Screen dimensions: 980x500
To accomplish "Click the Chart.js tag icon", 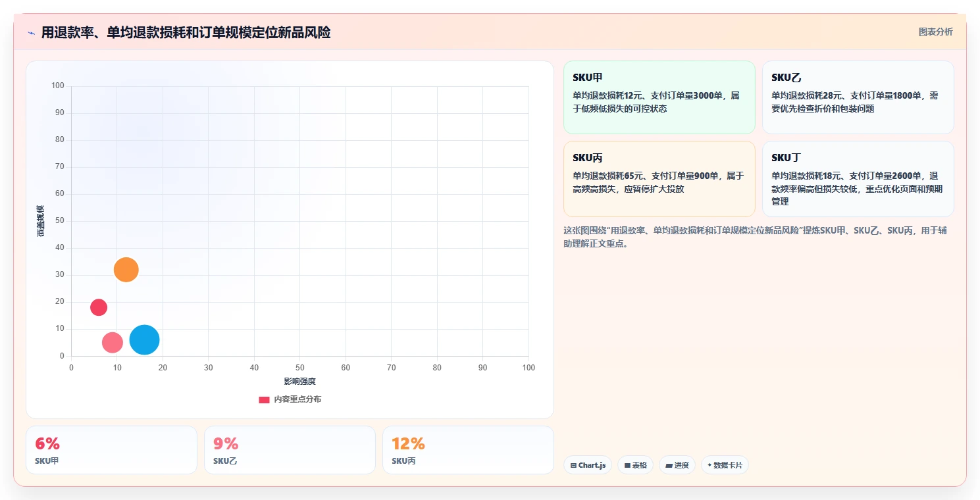I will click(x=573, y=465).
